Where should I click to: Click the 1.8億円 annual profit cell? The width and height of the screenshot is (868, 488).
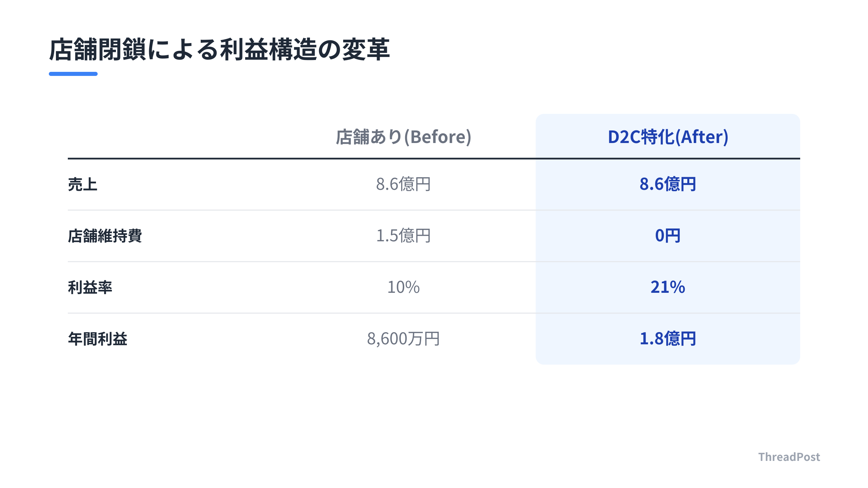(x=668, y=339)
